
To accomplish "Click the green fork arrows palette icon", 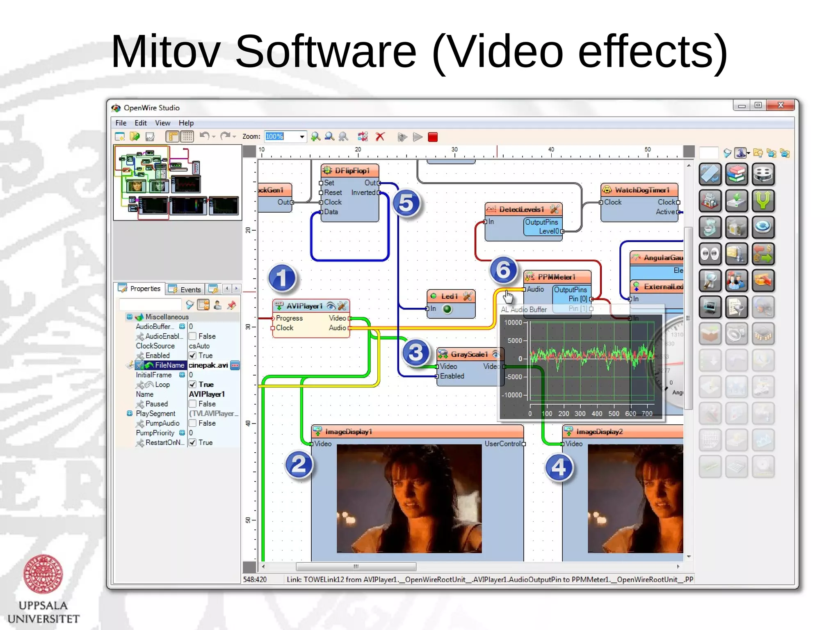I will 763,201.
